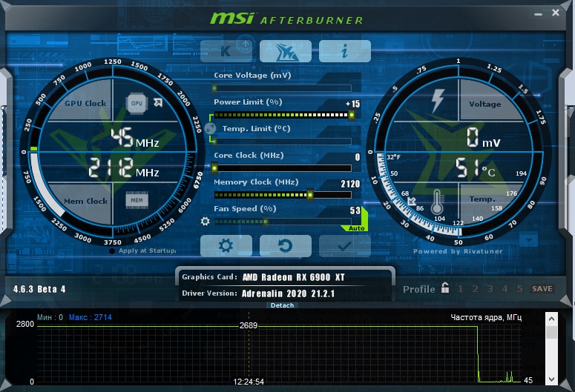Toggle the link icon for power and temp limit
Screen dimensions: 575x392
click(211, 129)
